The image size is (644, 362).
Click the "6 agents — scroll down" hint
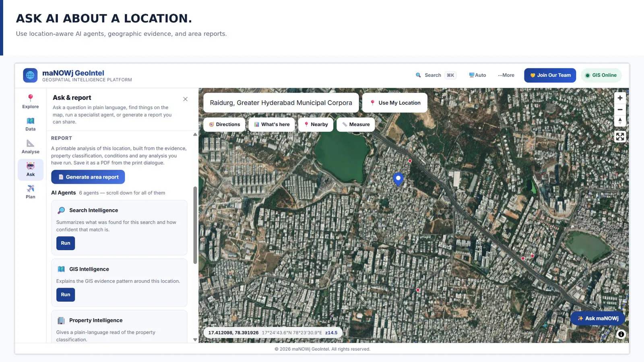[x=122, y=193]
